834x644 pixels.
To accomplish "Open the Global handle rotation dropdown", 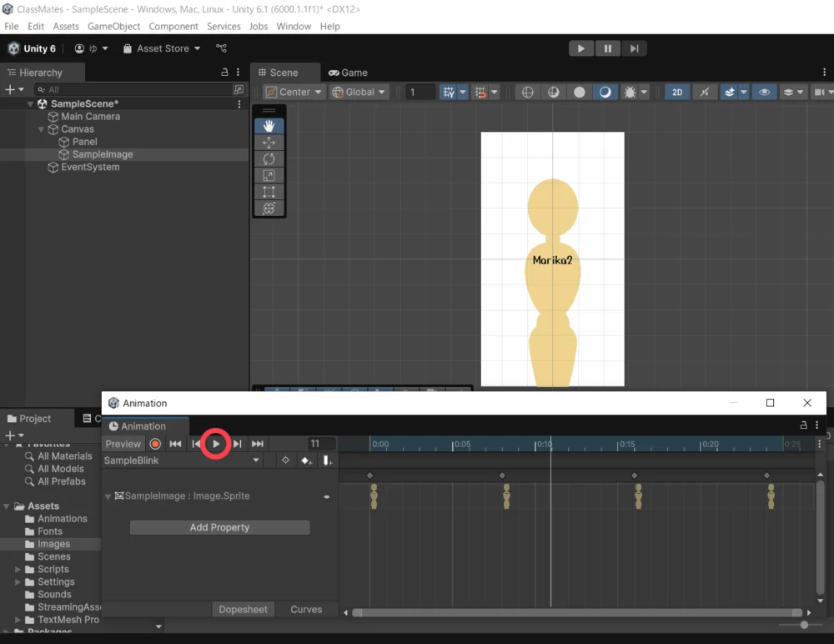I will pos(359,92).
